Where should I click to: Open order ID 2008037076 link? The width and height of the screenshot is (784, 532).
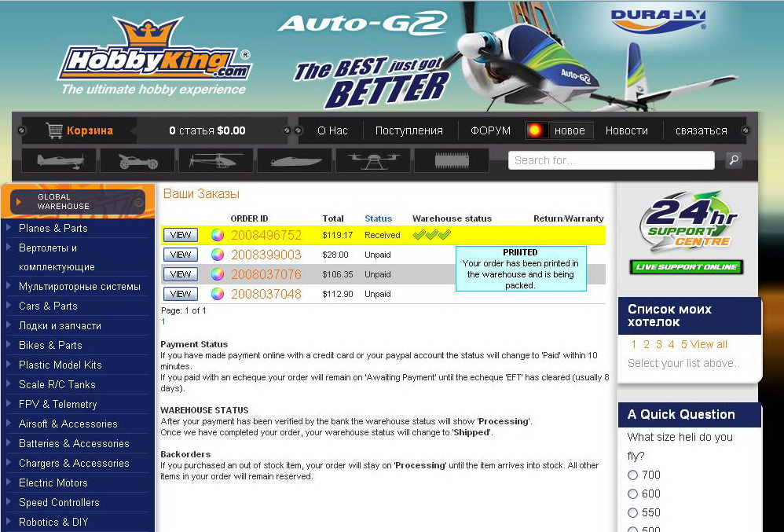point(266,274)
